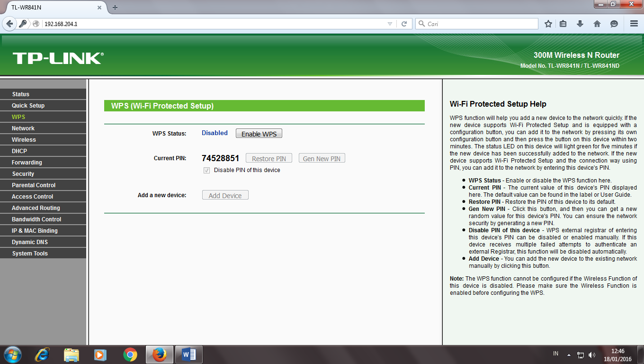This screenshot has width=644, height=364.
Task: Click the Enable WPS button
Action: [259, 134]
